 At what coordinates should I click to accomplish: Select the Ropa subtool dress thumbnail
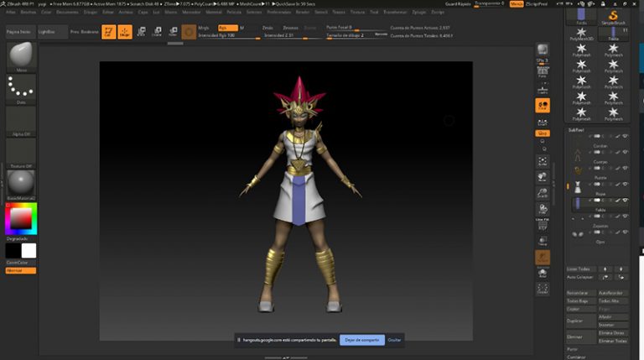578,187
